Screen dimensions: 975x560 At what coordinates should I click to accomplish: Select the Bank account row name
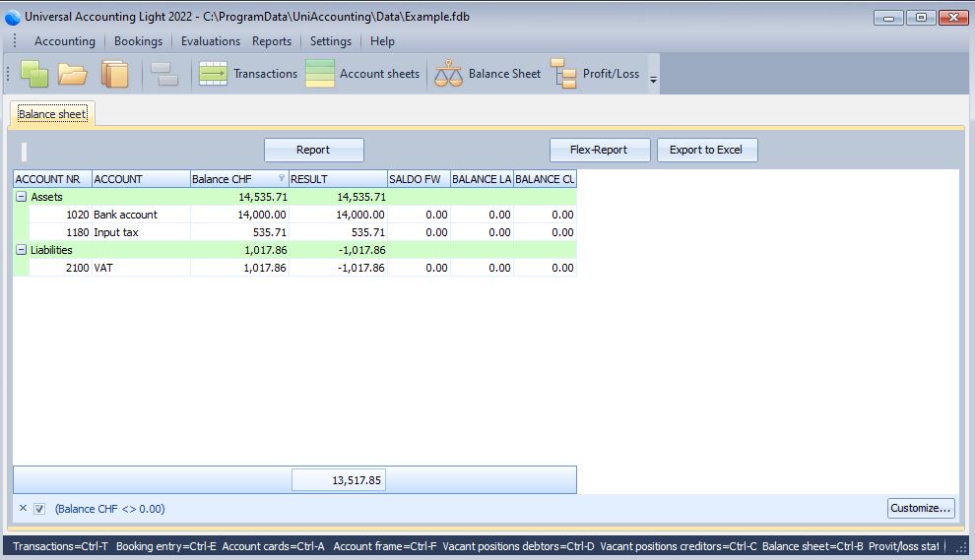(x=126, y=215)
